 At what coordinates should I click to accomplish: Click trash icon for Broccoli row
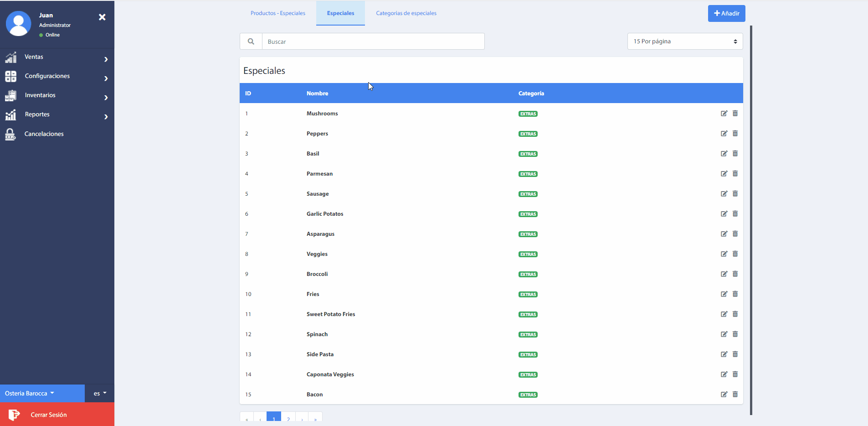pyautogui.click(x=735, y=274)
